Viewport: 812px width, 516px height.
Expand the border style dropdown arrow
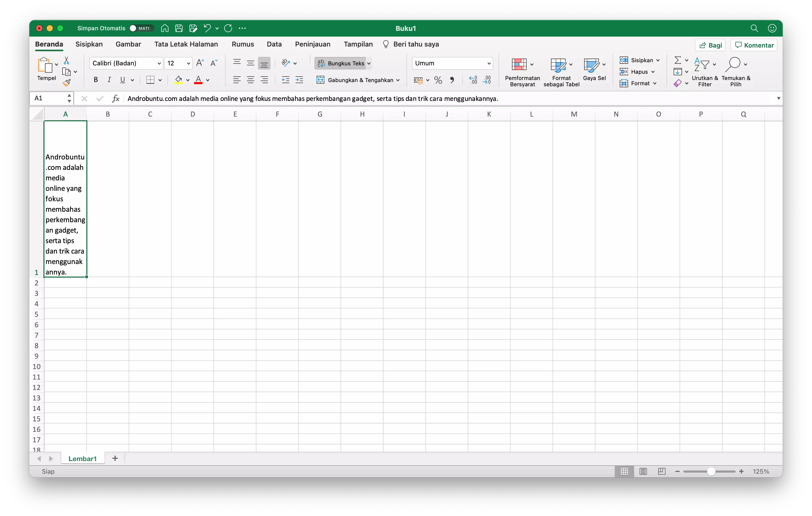point(160,80)
